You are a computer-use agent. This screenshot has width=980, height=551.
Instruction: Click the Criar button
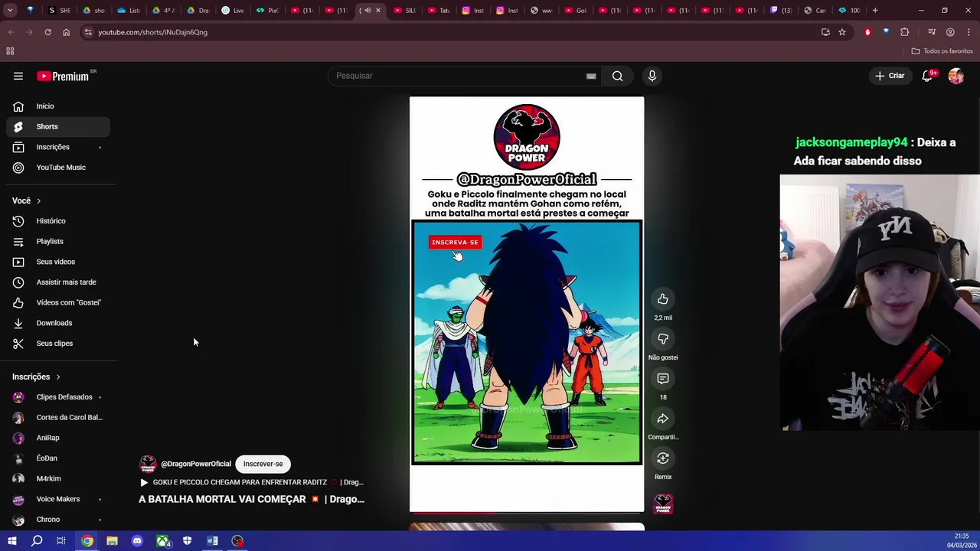890,76
